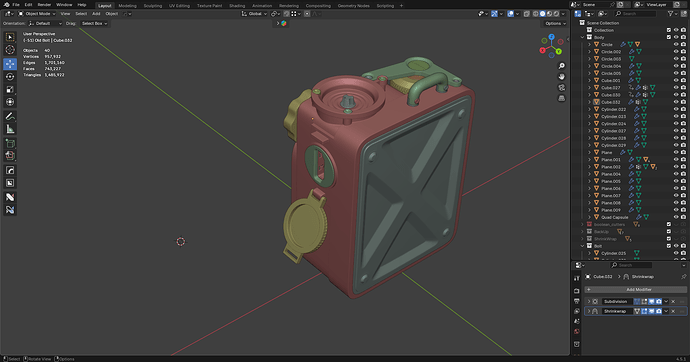Viewport: 690px width, 362px height.
Task: Select the Scale tool
Action: coord(10,89)
